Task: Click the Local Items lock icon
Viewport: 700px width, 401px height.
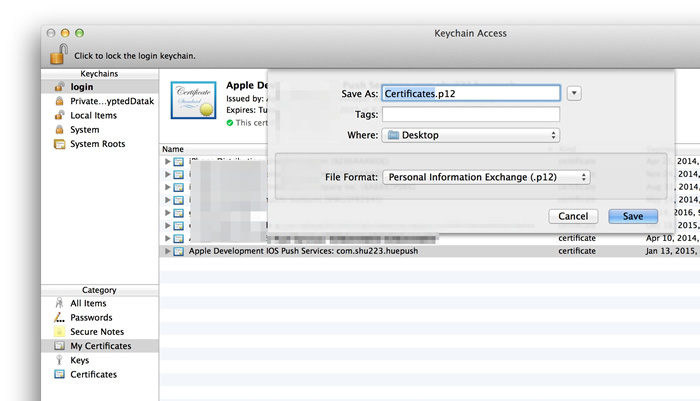Action: coord(59,115)
